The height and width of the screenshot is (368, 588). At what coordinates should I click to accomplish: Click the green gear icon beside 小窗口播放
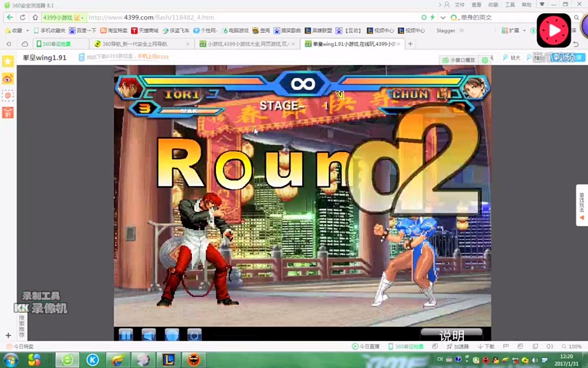tap(485, 60)
